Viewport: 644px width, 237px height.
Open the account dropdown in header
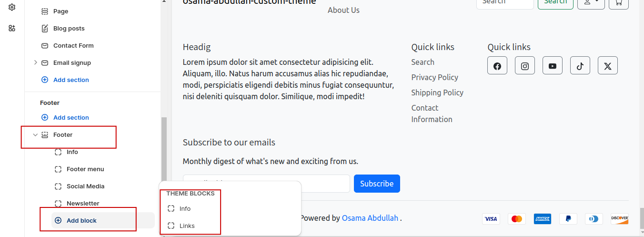[x=591, y=2]
